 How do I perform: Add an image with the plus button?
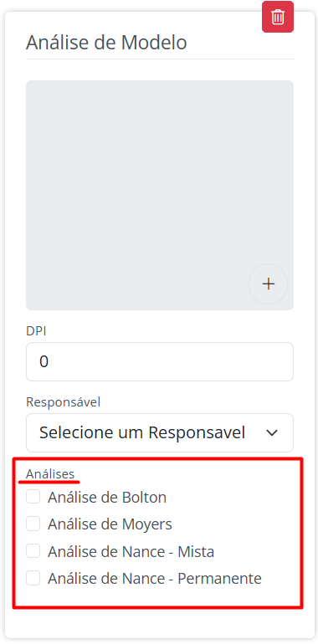click(x=269, y=284)
